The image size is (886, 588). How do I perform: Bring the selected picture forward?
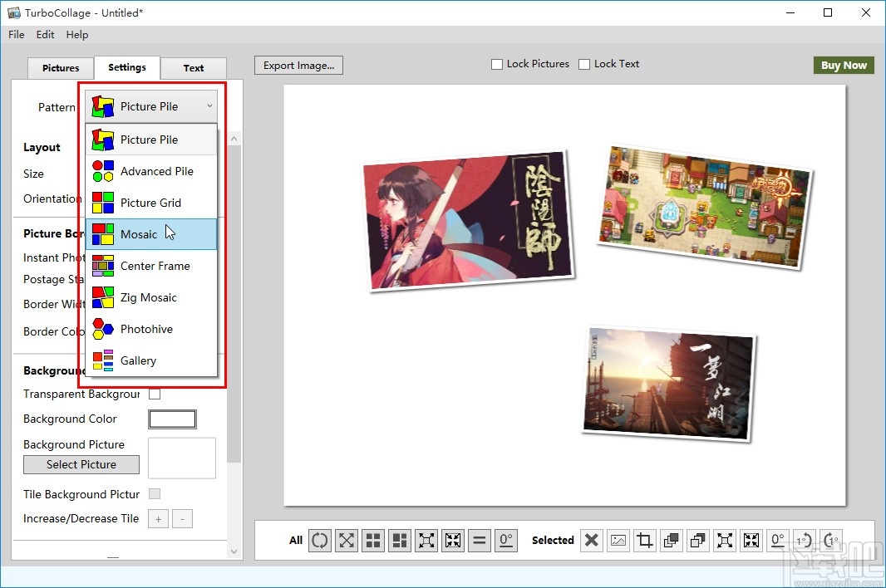coord(671,540)
